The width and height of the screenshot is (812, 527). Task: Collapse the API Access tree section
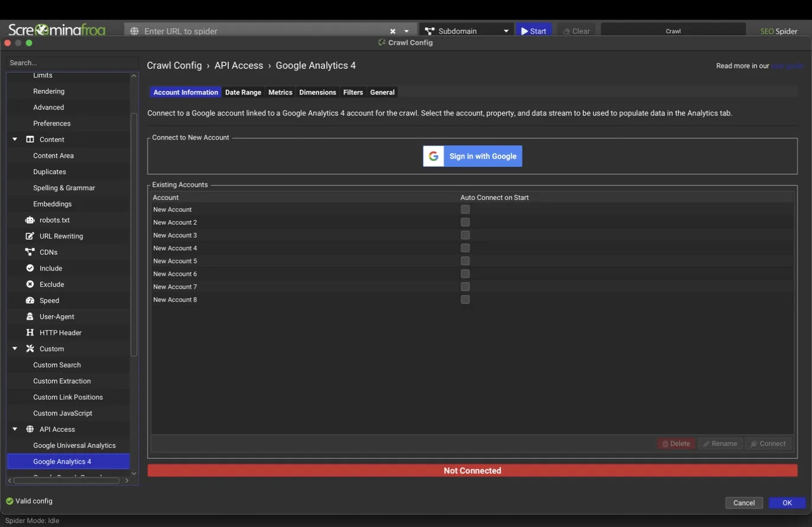[x=15, y=429]
